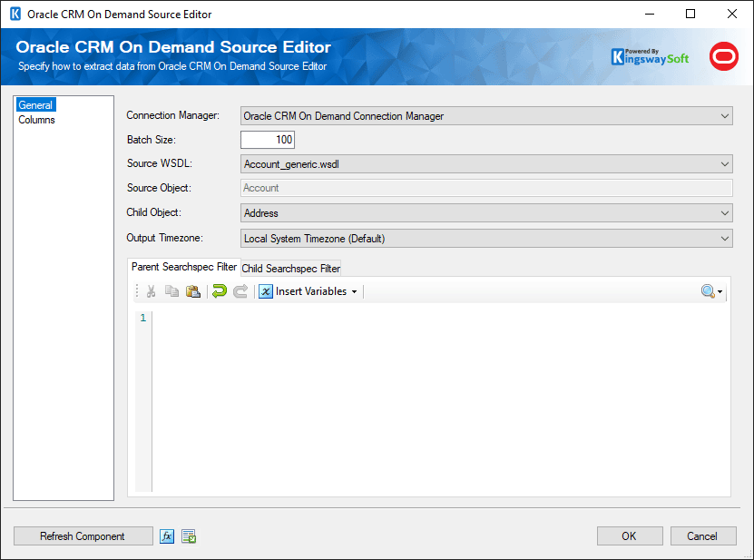Confirm with the OK button
Screen dimensions: 754x560
tap(630, 535)
